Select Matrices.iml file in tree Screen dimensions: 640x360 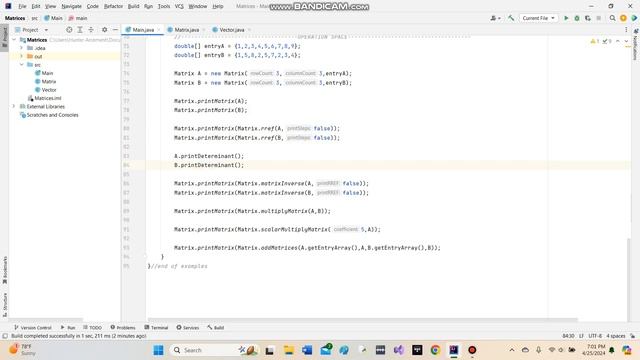[44, 98]
